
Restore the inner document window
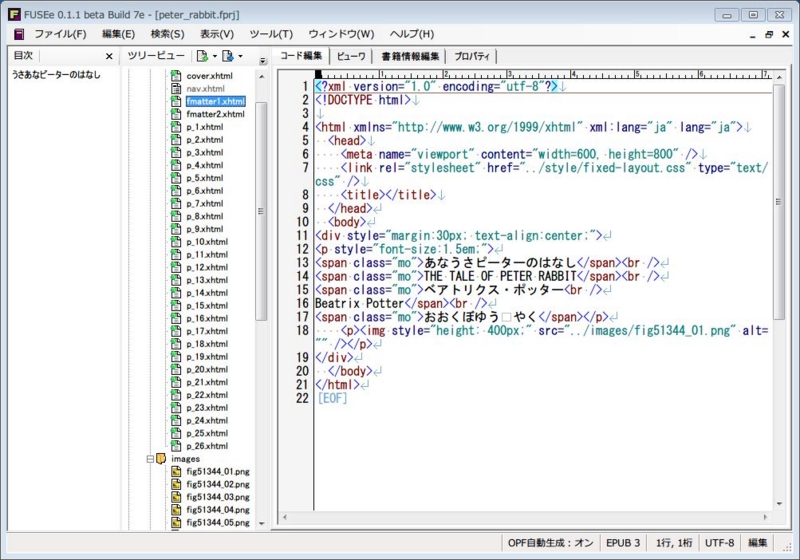click(x=769, y=34)
